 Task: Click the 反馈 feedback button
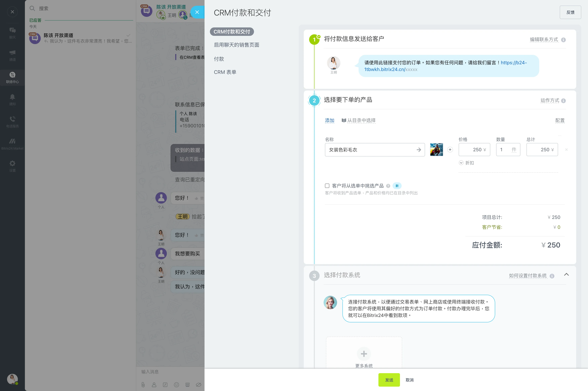pos(570,12)
